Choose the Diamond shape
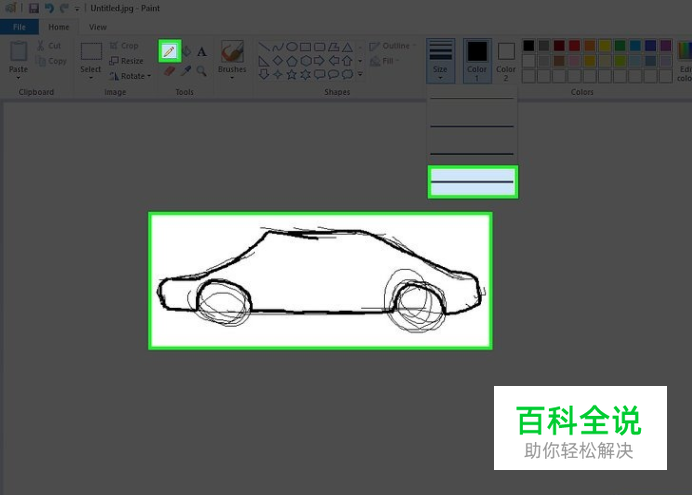This screenshot has height=495, width=692. pos(278,61)
